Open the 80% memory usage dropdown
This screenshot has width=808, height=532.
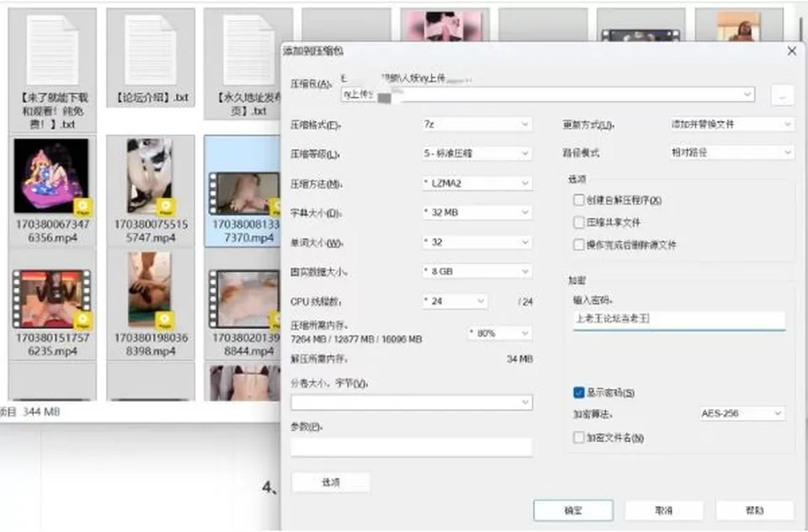coord(499,333)
